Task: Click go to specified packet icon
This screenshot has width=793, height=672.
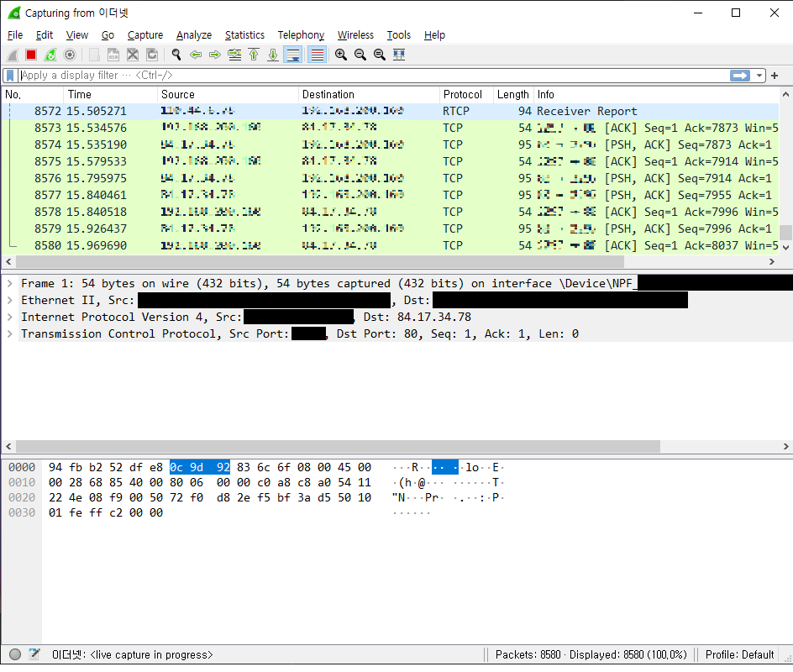Action: (x=234, y=55)
